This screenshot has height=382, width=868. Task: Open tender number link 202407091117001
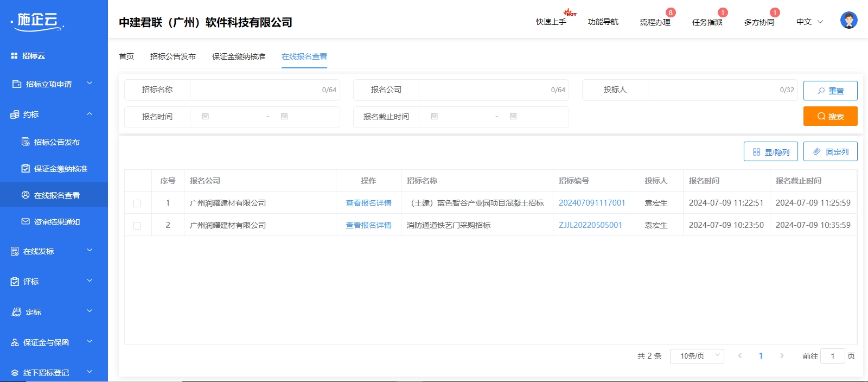point(592,203)
